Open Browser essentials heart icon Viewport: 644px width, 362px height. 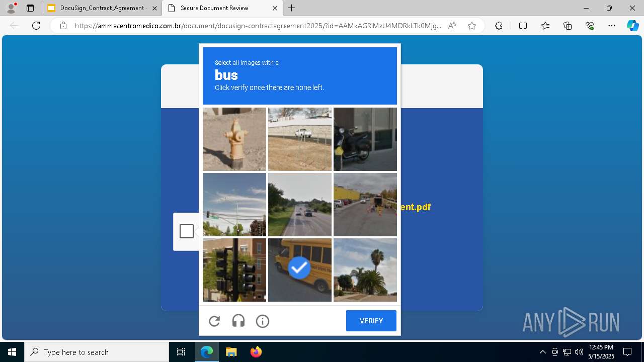click(590, 26)
